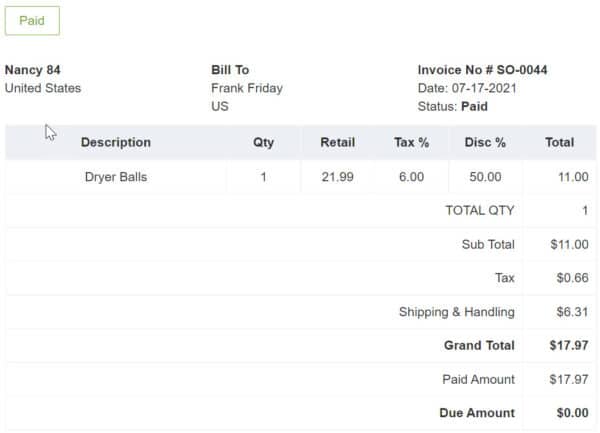Click invoice number SO-0044 heading
600x433 pixels.
pos(482,70)
